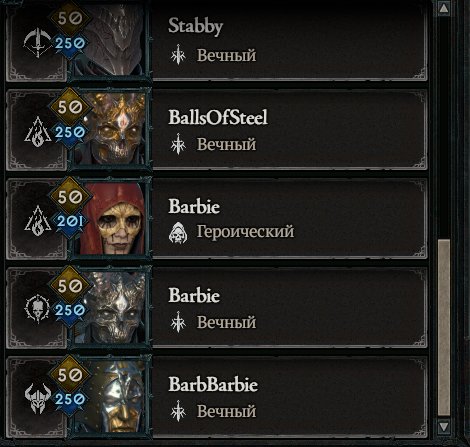Choose the Героический Barbie character row
The width and height of the screenshot is (470, 447).
[x=217, y=218]
